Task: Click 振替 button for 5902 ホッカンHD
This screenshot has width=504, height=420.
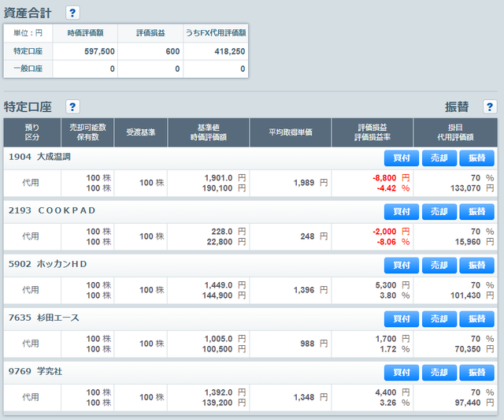Action: coord(476,266)
